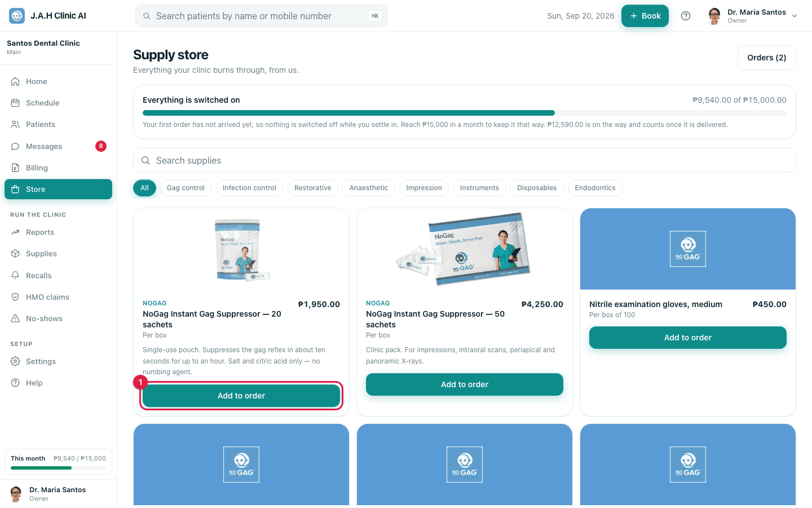Open Messages in the sidebar
This screenshot has width=812, height=508.
(58, 146)
